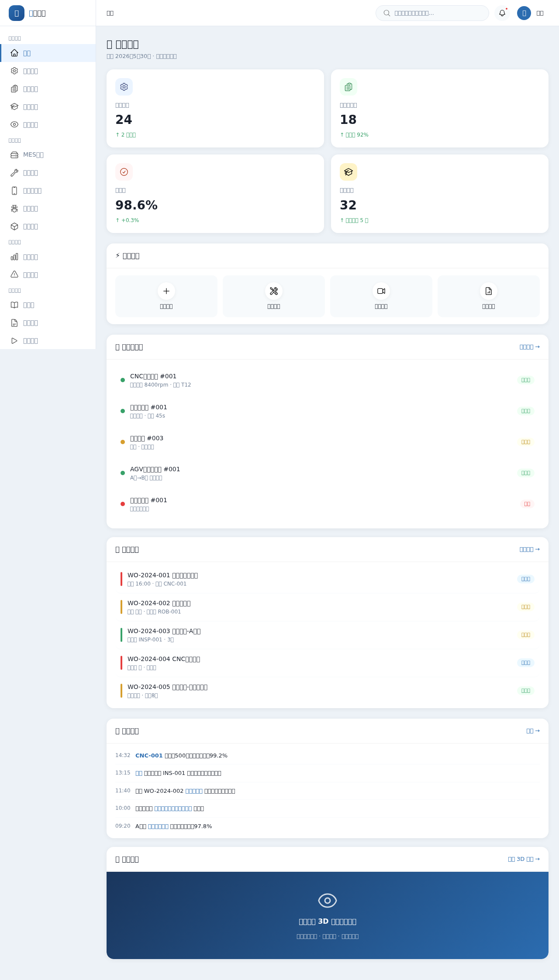This screenshot has width=559, height=980.
Task: Open the cube icon sidebar item
Action: click(48, 226)
